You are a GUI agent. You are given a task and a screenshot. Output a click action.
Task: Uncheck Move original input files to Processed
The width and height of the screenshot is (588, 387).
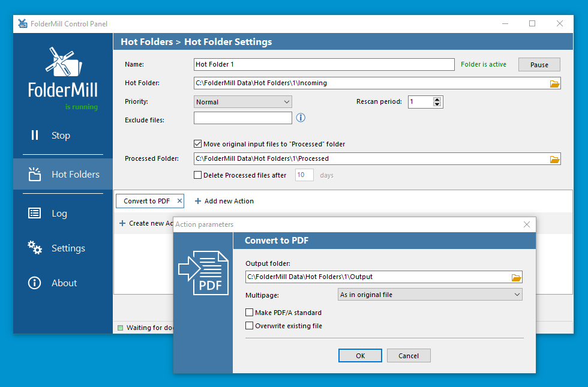[x=197, y=143]
